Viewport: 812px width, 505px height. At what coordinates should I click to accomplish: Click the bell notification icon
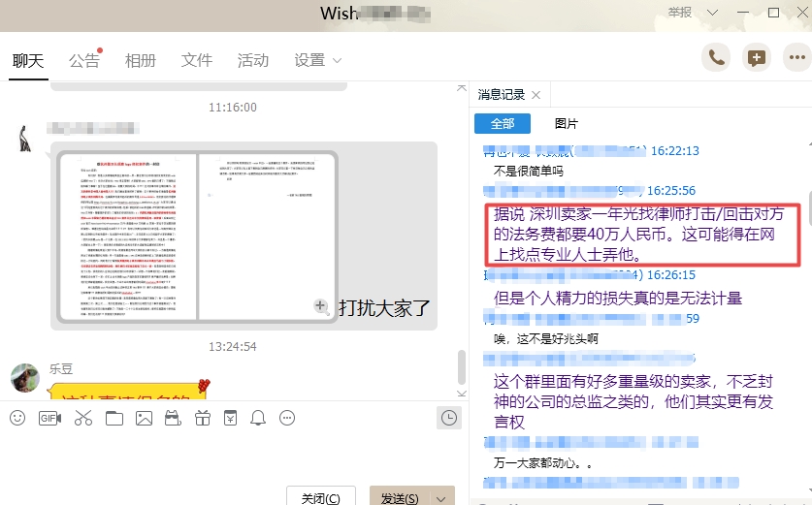click(258, 418)
